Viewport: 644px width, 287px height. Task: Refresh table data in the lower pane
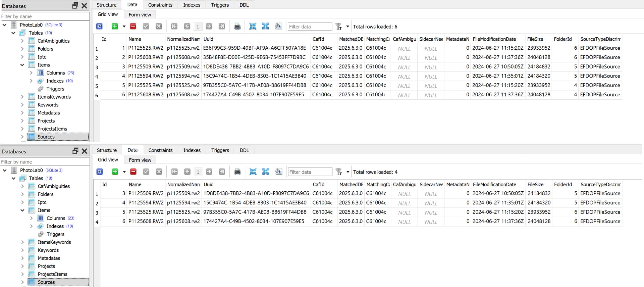click(100, 172)
